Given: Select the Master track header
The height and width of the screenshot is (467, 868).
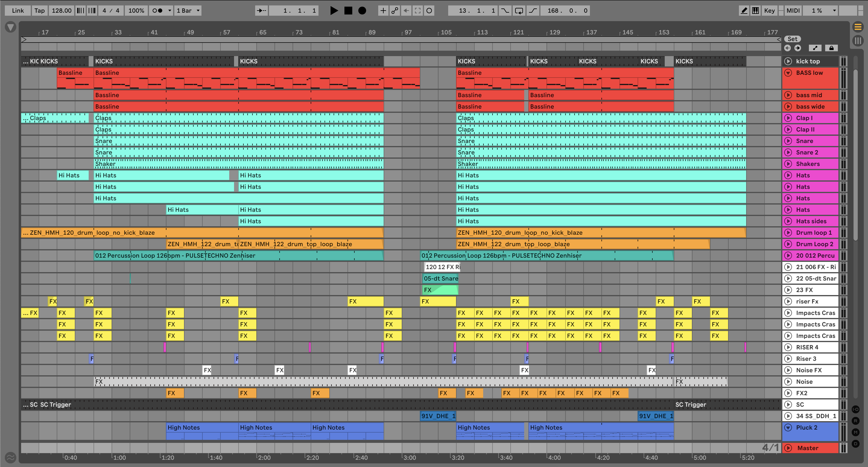Looking at the screenshot, I should point(813,448).
